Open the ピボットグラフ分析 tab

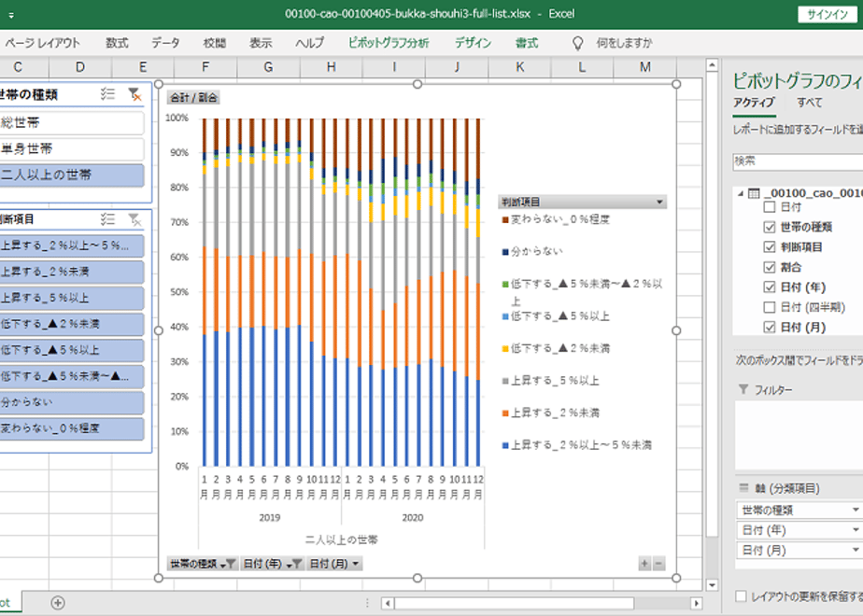click(x=389, y=43)
